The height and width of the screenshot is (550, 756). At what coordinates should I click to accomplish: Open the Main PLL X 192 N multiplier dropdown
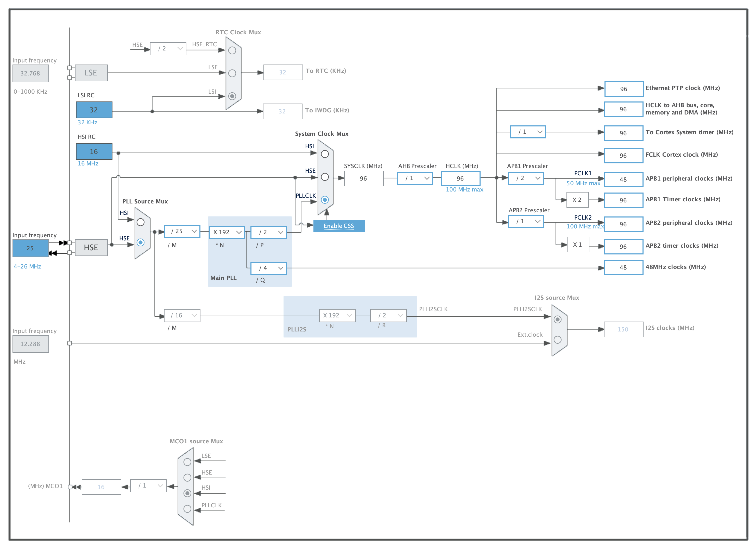(227, 232)
